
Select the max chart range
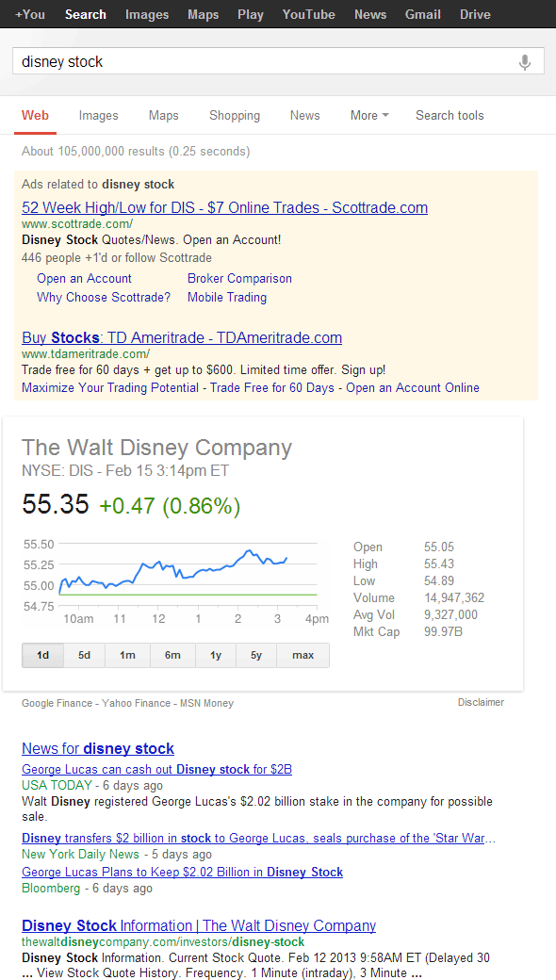point(303,654)
